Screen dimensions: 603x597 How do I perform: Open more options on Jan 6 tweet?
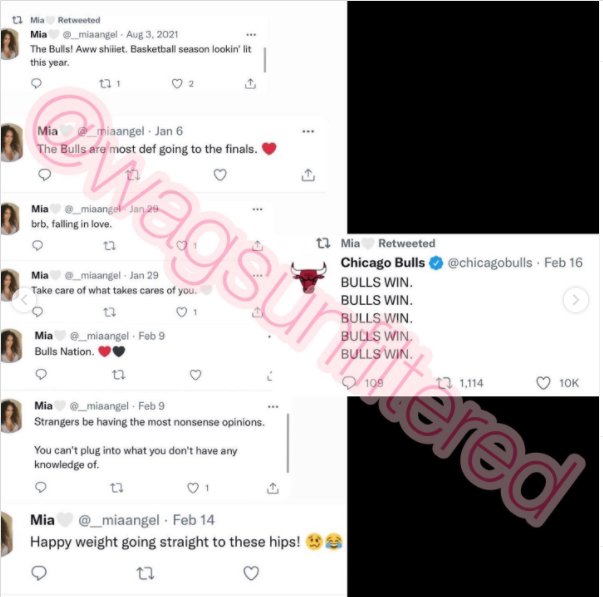point(308,132)
